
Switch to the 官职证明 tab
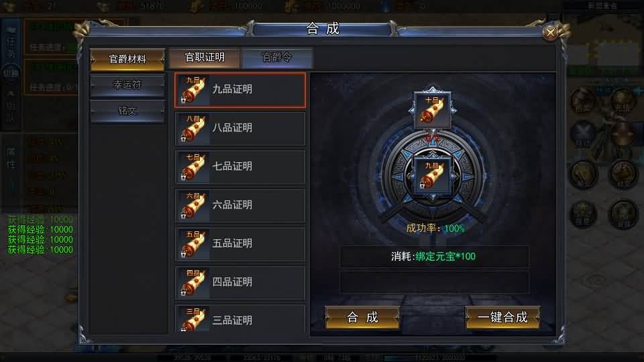point(205,58)
